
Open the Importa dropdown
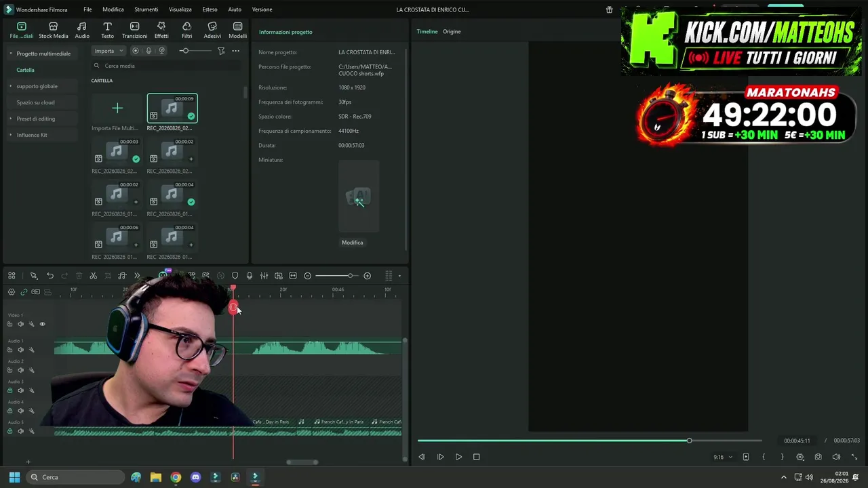[108, 51]
